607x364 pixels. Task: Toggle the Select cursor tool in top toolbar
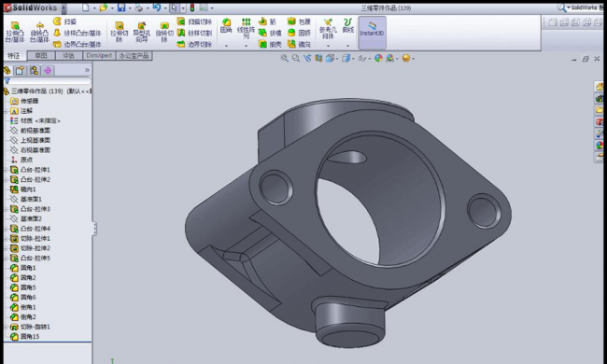click(175, 7)
